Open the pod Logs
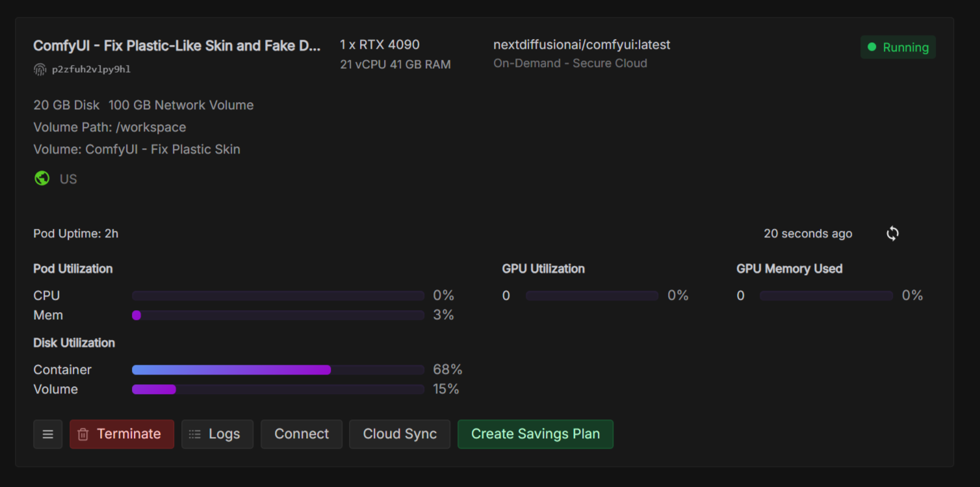 click(218, 434)
